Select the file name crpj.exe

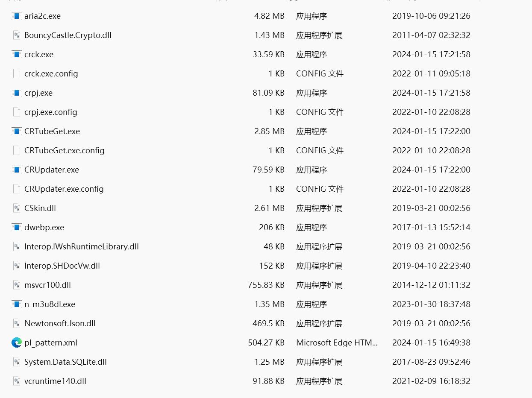tap(38, 93)
